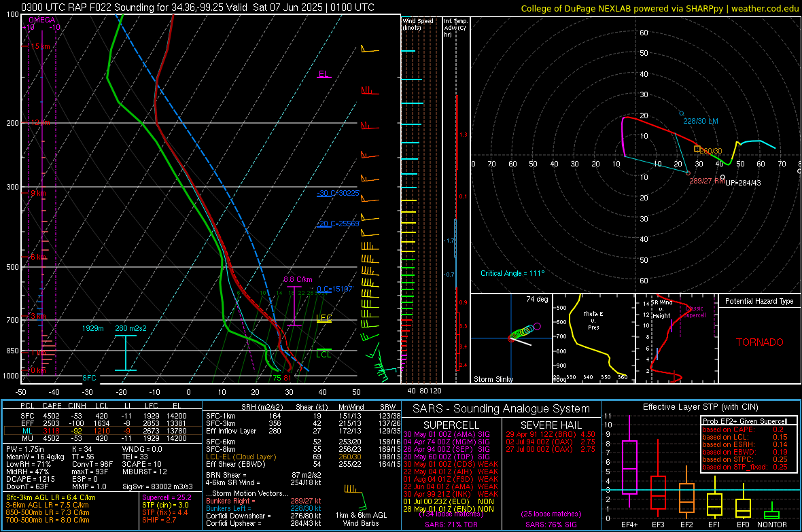Click the sounding title "0300 UTC RAP F022 Sounding"
This screenshot has width=802, height=532.
88,7
